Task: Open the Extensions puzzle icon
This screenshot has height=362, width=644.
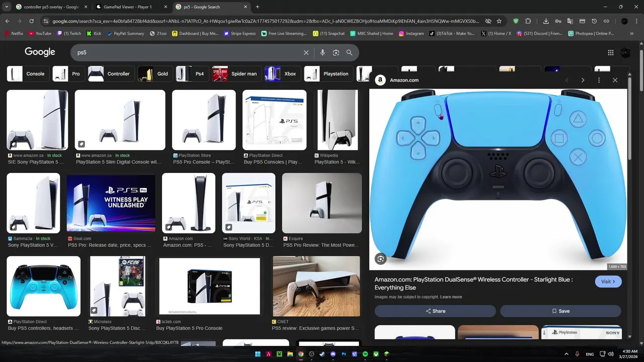Action: (x=528, y=21)
